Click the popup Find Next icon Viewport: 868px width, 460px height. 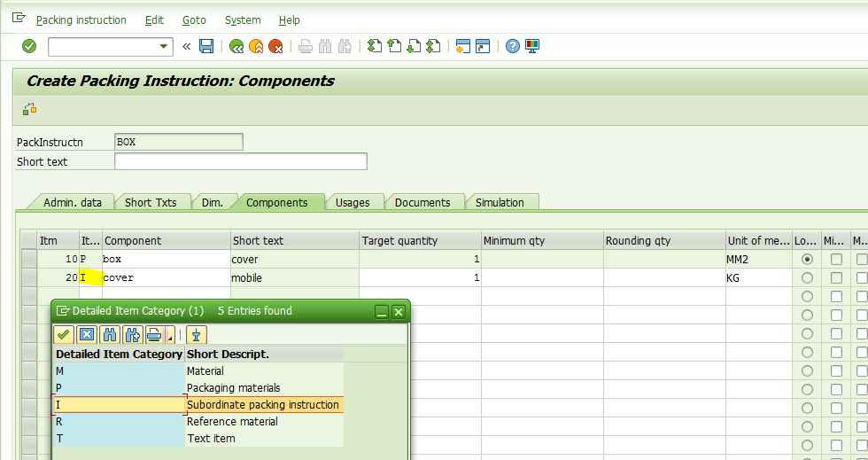click(x=132, y=335)
